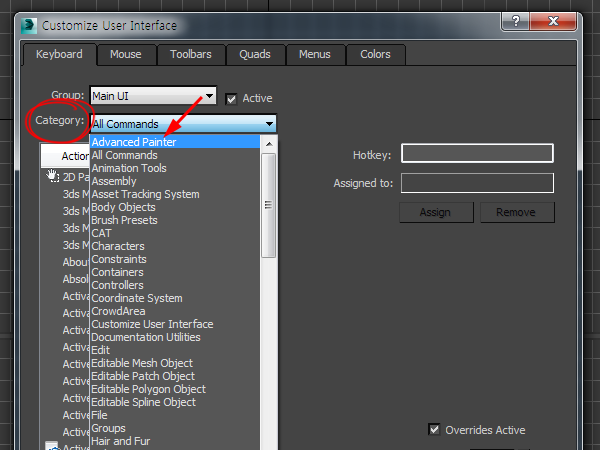
Task: Click the 3ds Max application icon in title bar
Action: 29,26
